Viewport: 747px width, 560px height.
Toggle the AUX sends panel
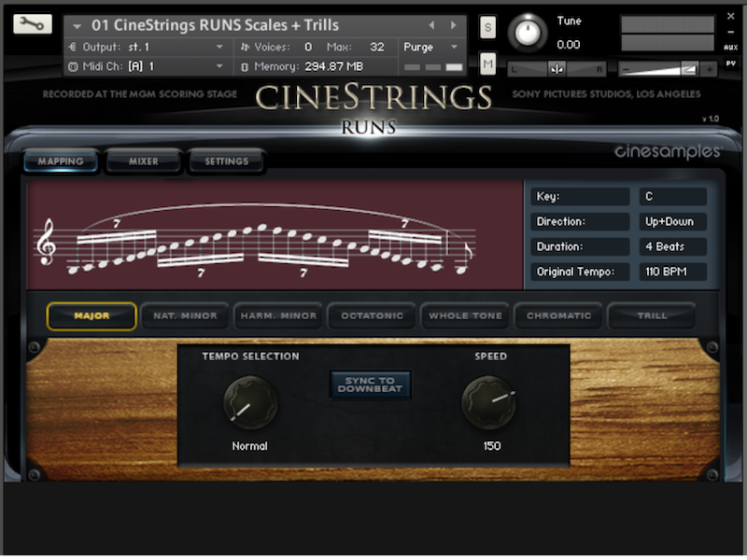[730, 48]
